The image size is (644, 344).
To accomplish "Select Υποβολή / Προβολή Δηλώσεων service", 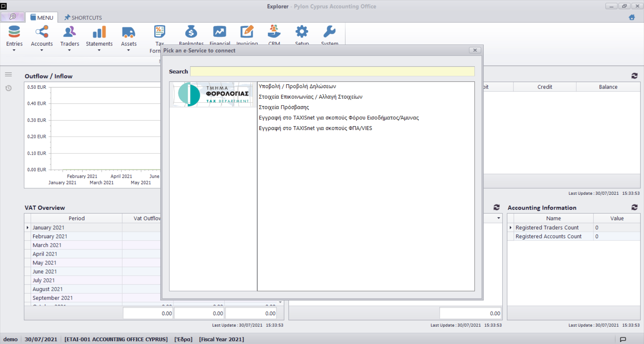I will [x=297, y=86].
